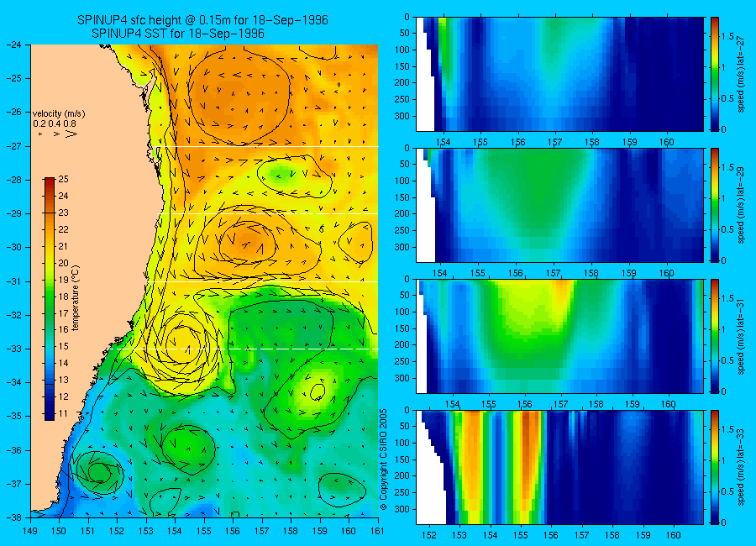The image size is (756, 546).
Task: Click the "0.5" tick on lat=-33 speed scale
Action: (727, 491)
